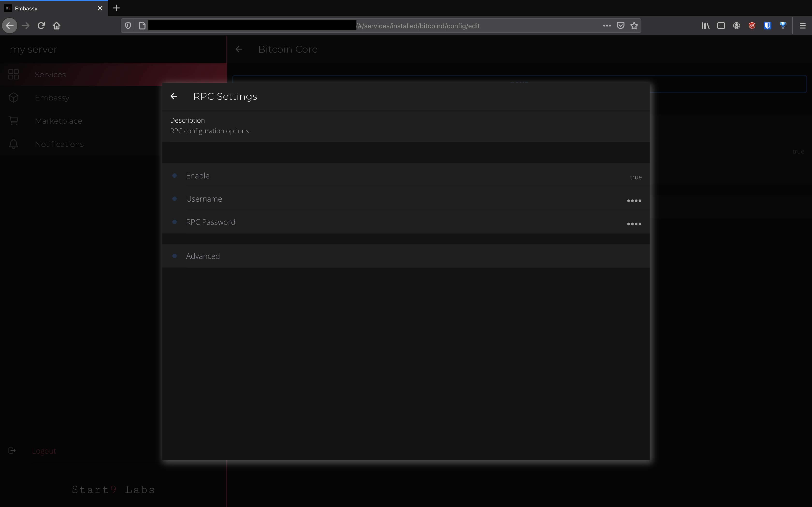The width and height of the screenshot is (812, 507).
Task: Select Notifications in the sidebar
Action: (59, 144)
